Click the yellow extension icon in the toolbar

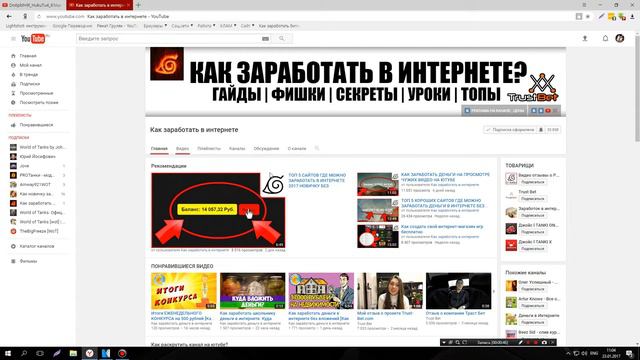[x=611, y=16]
